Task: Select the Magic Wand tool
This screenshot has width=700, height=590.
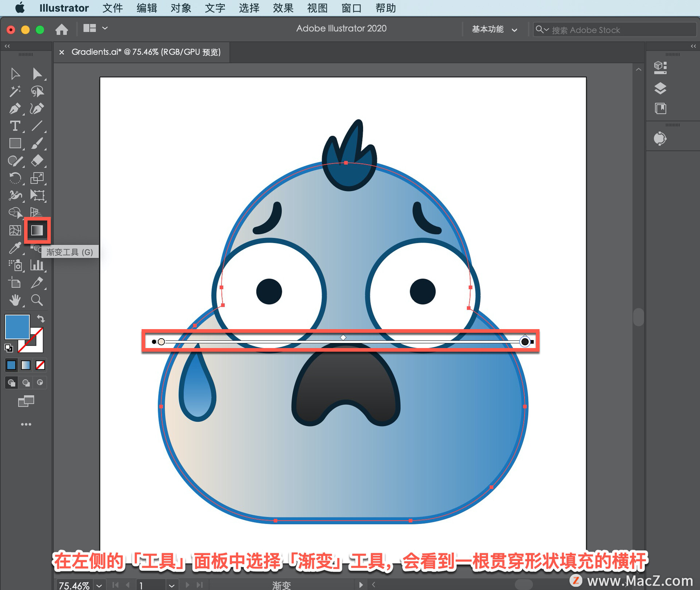Action: [15, 91]
